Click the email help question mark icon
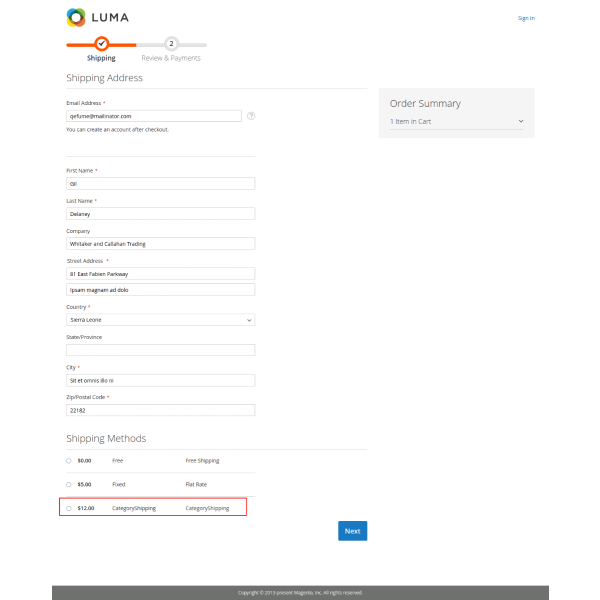The width and height of the screenshot is (600, 600). point(251,116)
